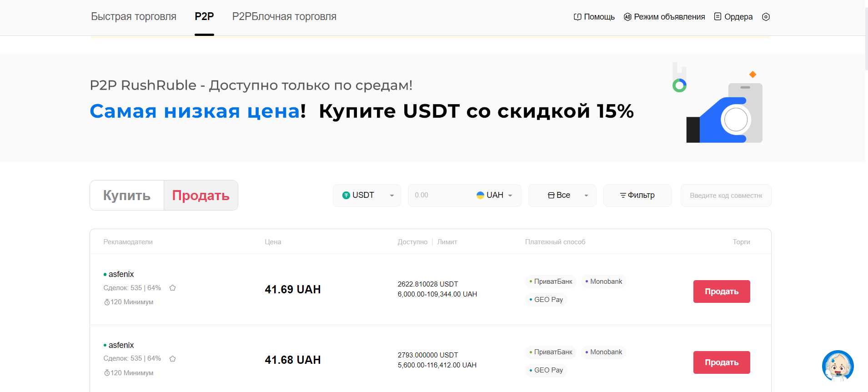Screen dimensions: 868x392
Task: Click ПриватБанк tag in the 41.68 UAH row
Action: tap(551, 352)
